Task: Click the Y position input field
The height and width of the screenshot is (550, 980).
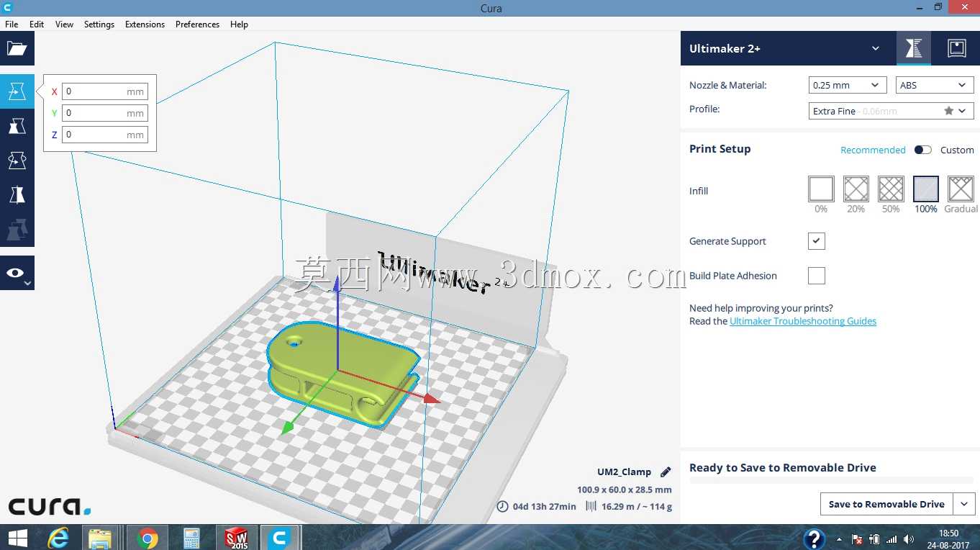Action: pos(105,113)
